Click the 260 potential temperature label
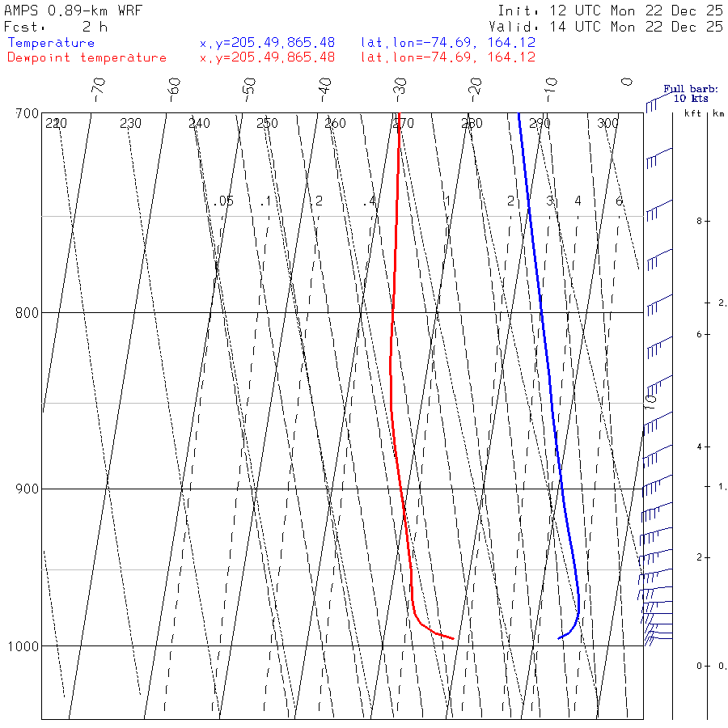This screenshot has width=728, height=728. point(335,124)
